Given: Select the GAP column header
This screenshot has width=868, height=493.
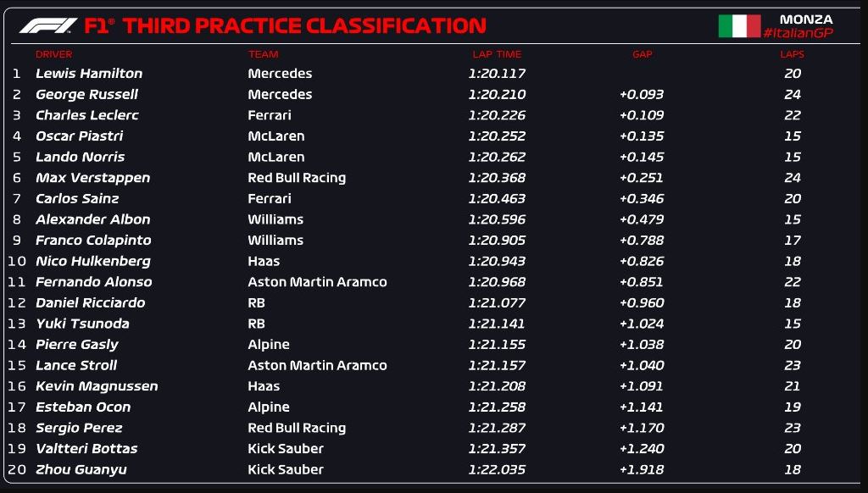Looking at the screenshot, I should (643, 54).
